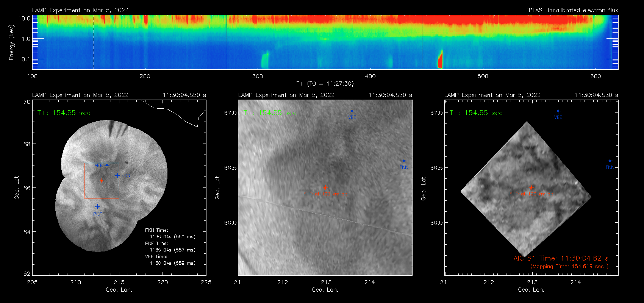Click the 'FKN Time:' label in left panel
644x303 pixels.
click(156, 230)
